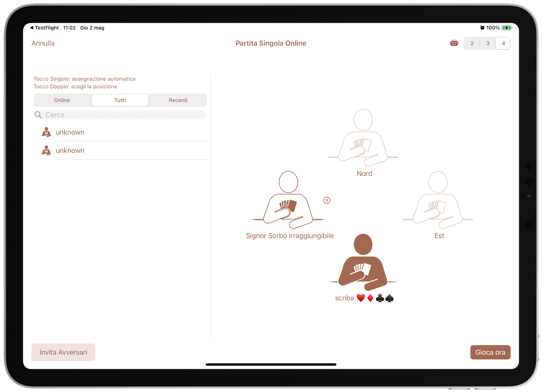Toggle the 'Online' players filter
This screenshot has height=392, width=542.
[62, 100]
